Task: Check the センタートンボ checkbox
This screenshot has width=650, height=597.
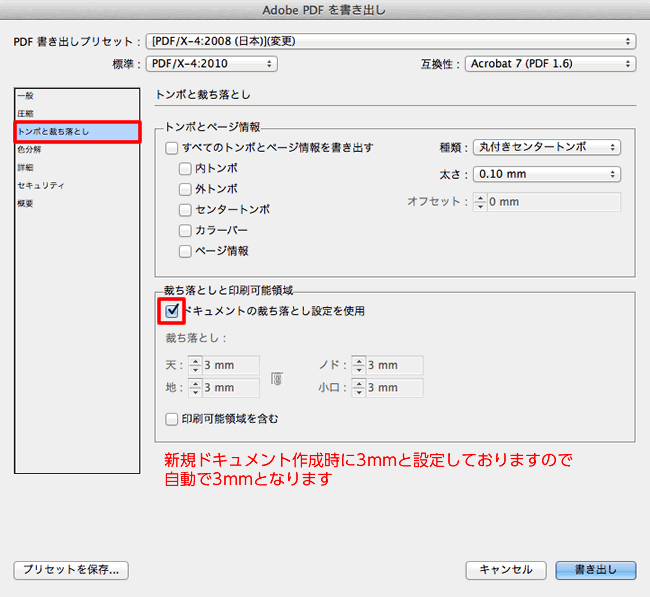Action: [185, 210]
